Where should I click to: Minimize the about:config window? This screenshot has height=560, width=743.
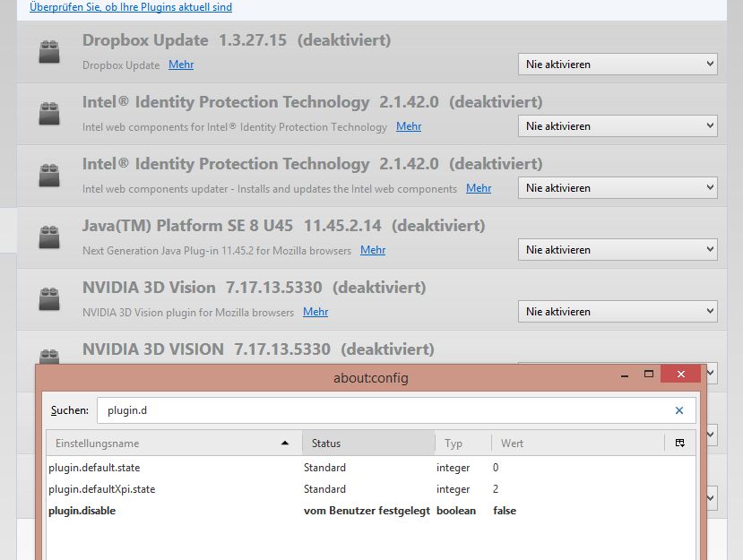pos(625,375)
